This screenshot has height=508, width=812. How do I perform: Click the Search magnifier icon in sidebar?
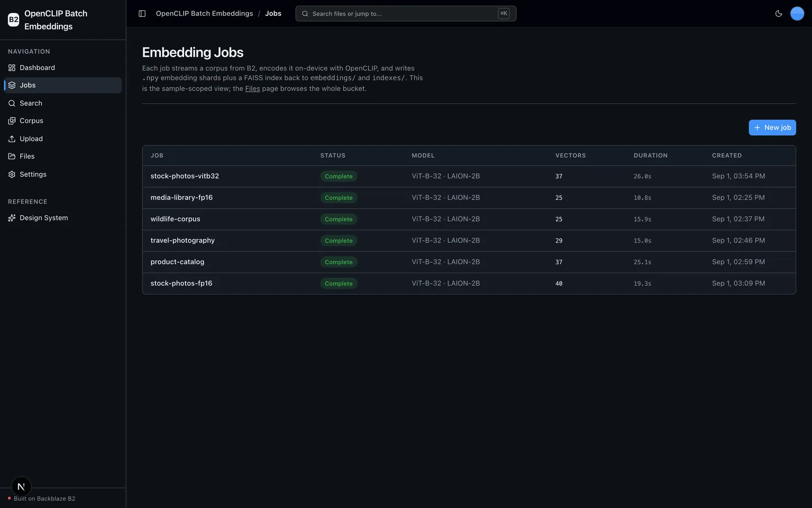[12, 103]
